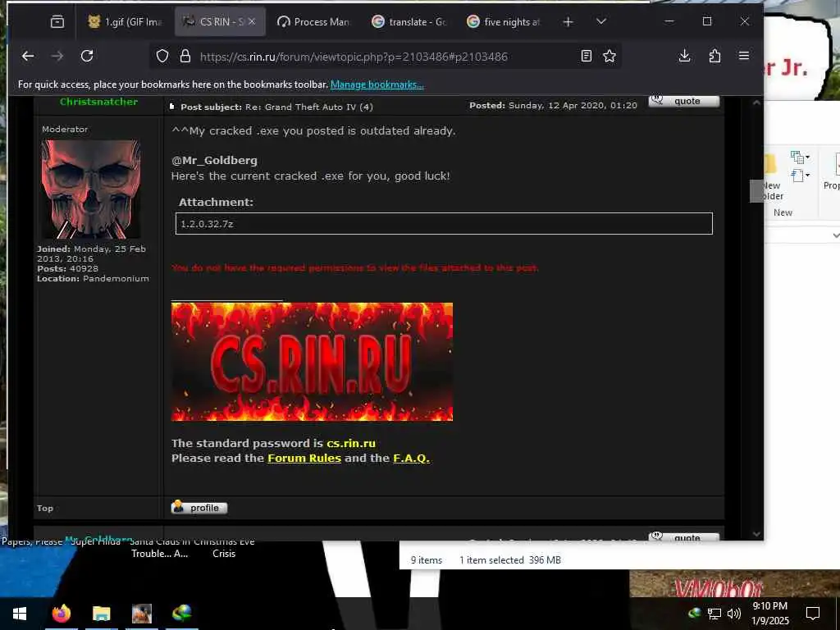
Task: Open Firefox View icon in tab bar
Action: click(57, 21)
